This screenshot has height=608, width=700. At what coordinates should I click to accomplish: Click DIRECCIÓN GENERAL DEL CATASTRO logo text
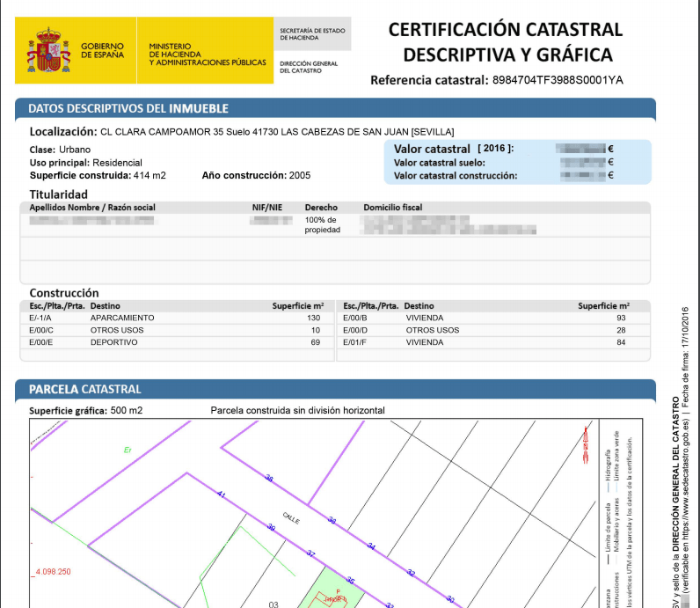pyautogui.click(x=309, y=67)
